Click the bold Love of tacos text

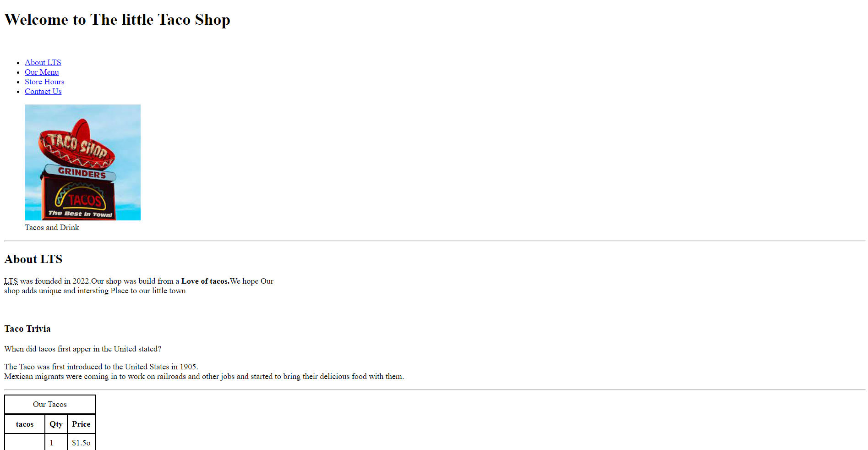pos(205,281)
